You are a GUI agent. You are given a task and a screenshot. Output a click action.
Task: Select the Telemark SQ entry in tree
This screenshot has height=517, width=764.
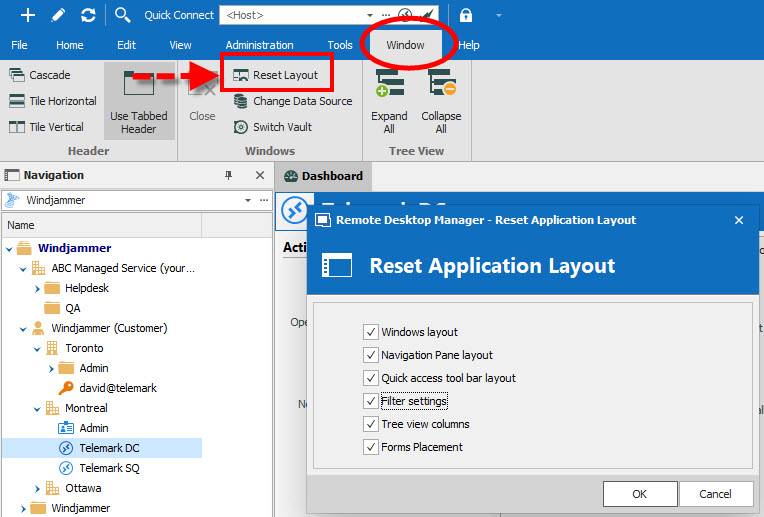(x=109, y=468)
